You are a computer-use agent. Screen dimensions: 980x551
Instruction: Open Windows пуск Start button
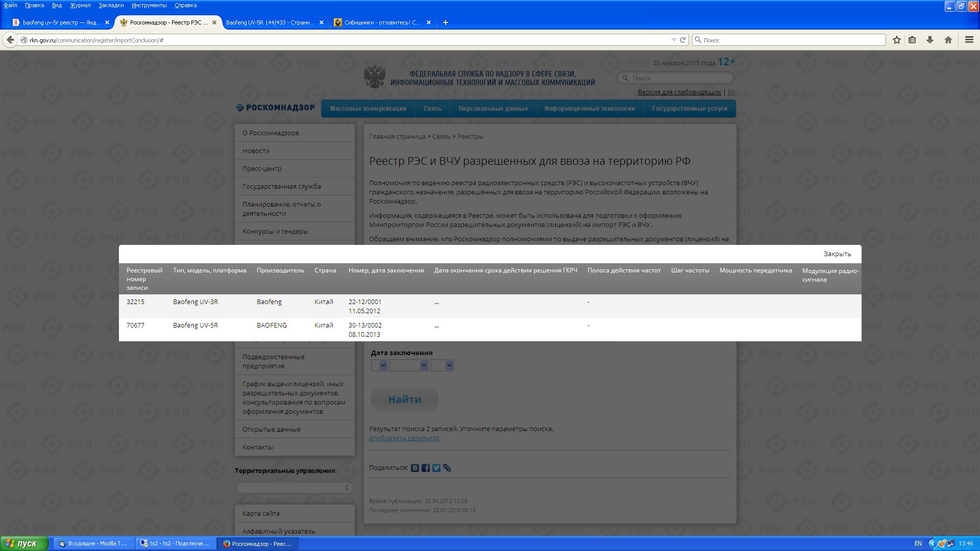24,543
